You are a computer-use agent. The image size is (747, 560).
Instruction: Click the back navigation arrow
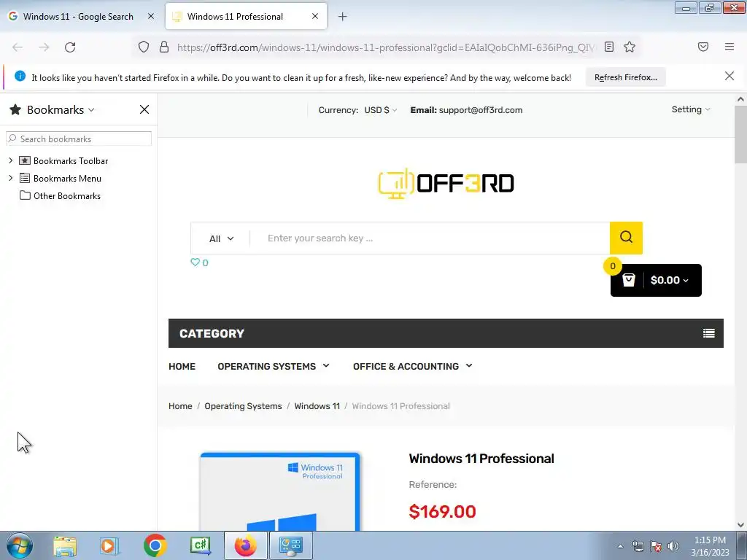[x=18, y=47]
